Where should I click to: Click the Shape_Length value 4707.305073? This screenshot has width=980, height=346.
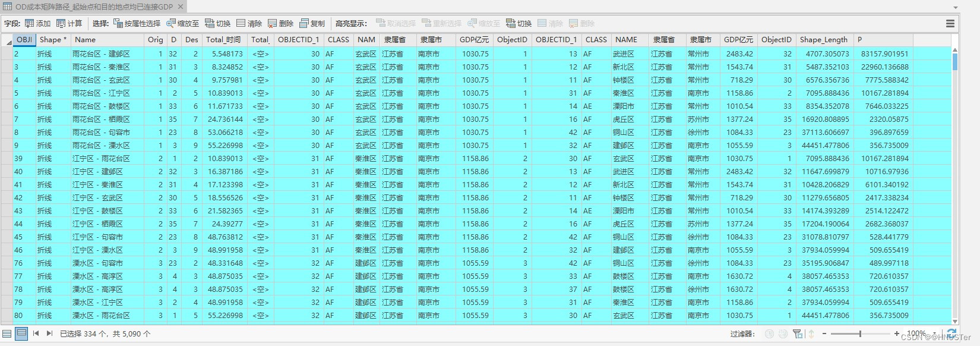tap(827, 54)
